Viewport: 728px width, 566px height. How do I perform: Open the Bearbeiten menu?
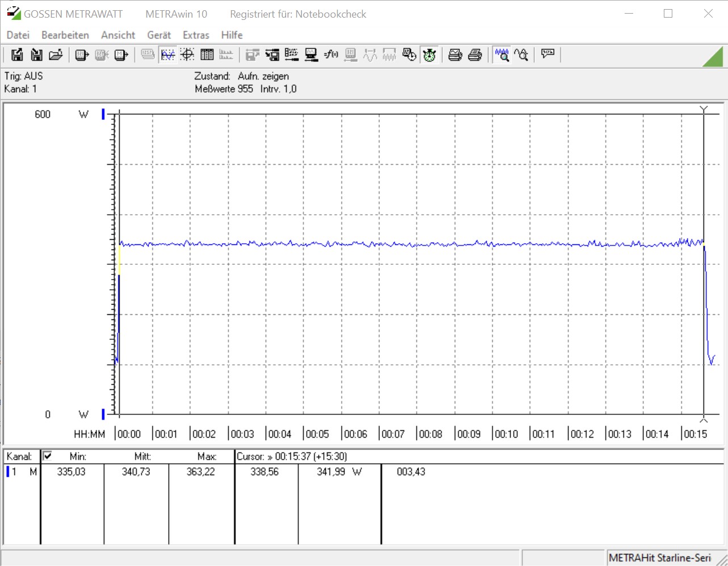[x=65, y=35]
